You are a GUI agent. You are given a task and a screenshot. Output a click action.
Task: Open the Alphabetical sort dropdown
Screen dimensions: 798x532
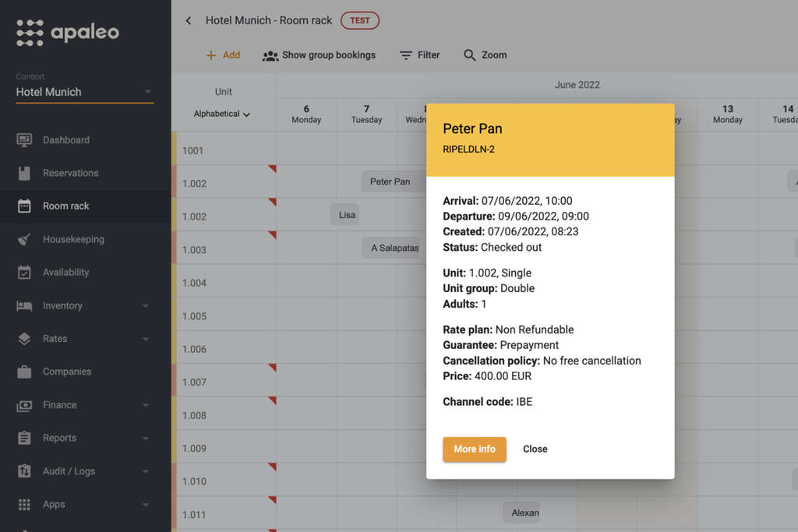pos(222,114)
